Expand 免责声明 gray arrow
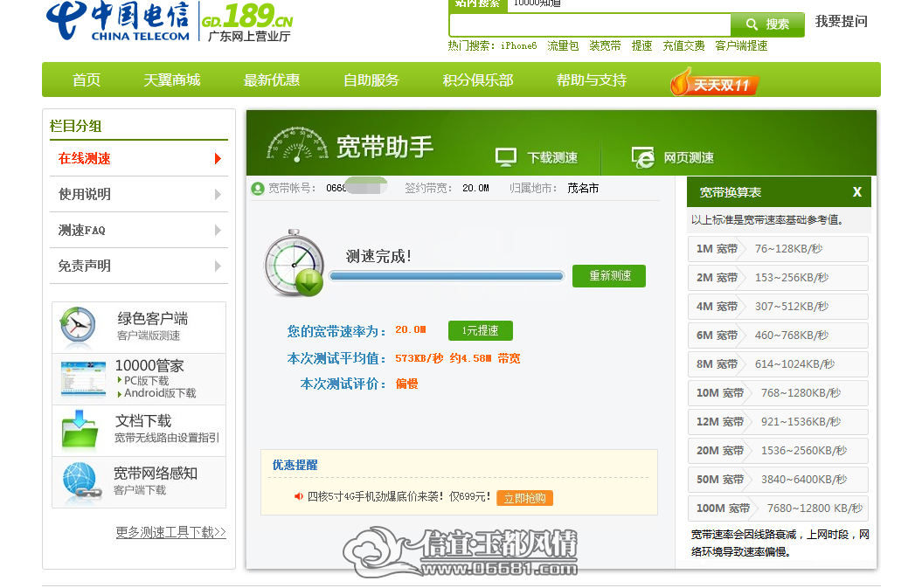 pyautogui.click(x=218, y=266)
